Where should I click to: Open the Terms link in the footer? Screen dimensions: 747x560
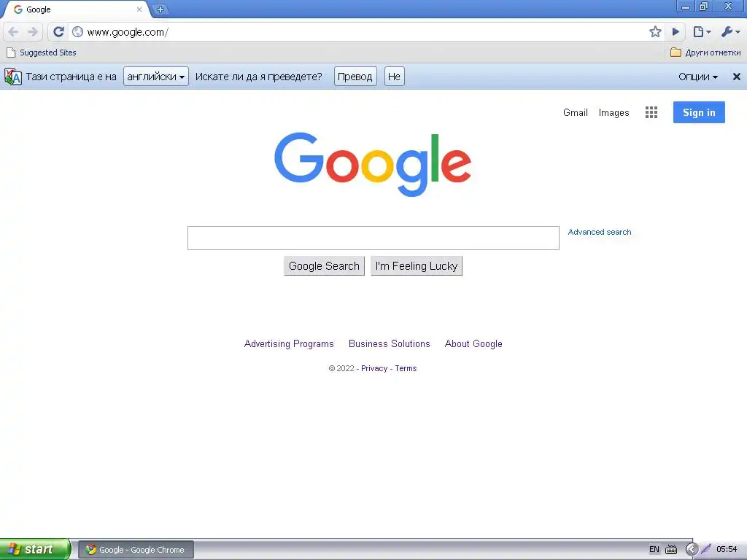pos(406,368)
